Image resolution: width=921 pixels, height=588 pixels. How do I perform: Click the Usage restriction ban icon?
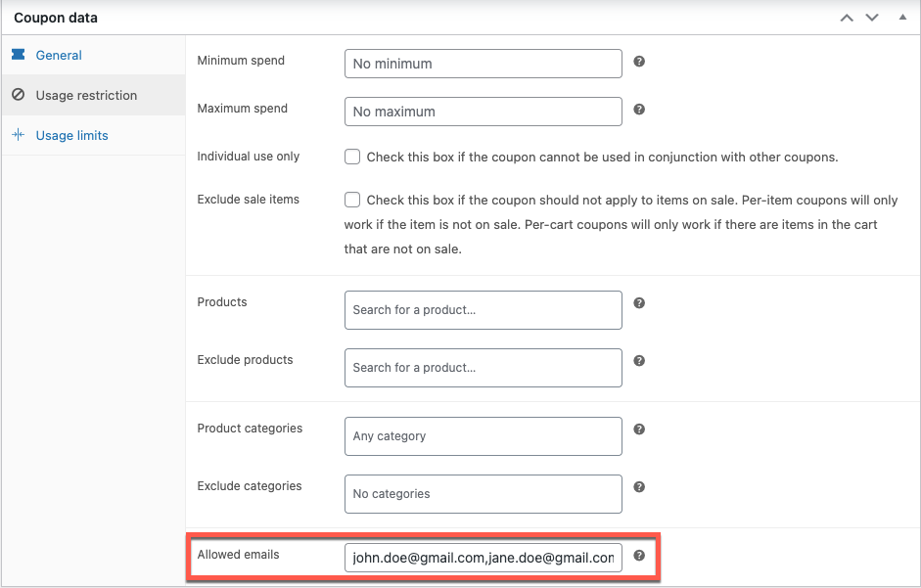(19, 95)
